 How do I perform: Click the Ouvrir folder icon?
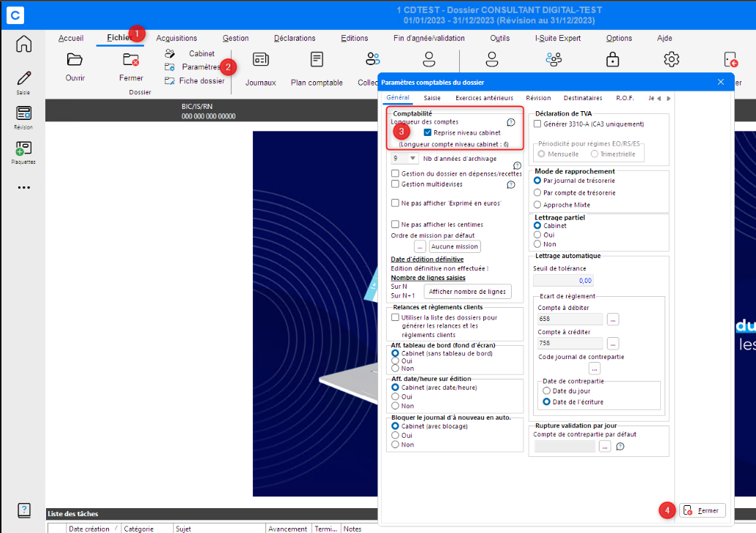[75, 60]
